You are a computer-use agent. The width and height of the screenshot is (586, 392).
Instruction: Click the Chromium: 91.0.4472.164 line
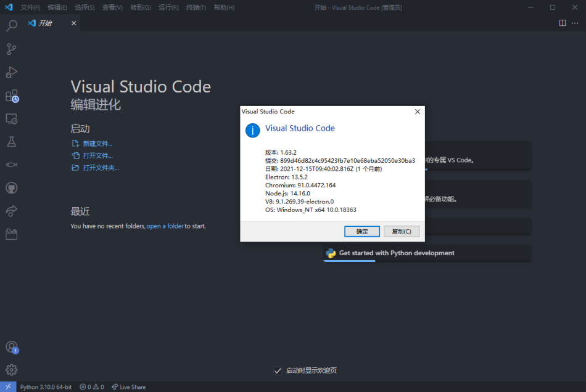(x=300, y=185)
